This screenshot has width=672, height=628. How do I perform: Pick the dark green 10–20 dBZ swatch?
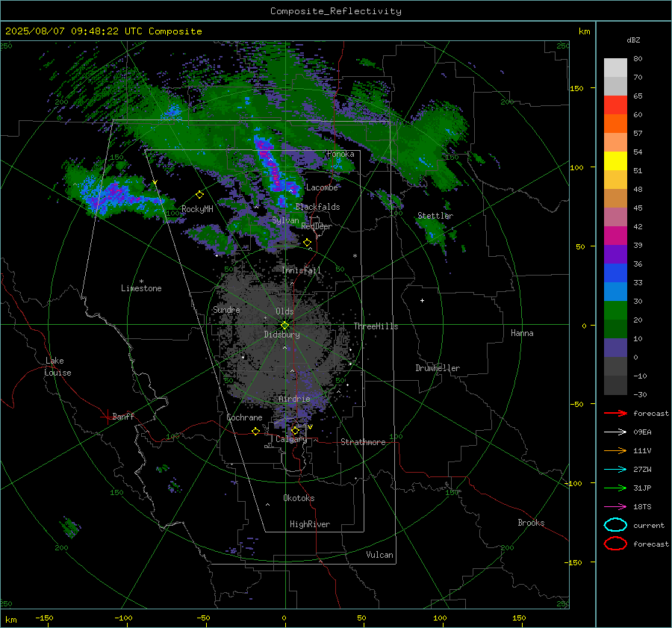click(615, 329)
